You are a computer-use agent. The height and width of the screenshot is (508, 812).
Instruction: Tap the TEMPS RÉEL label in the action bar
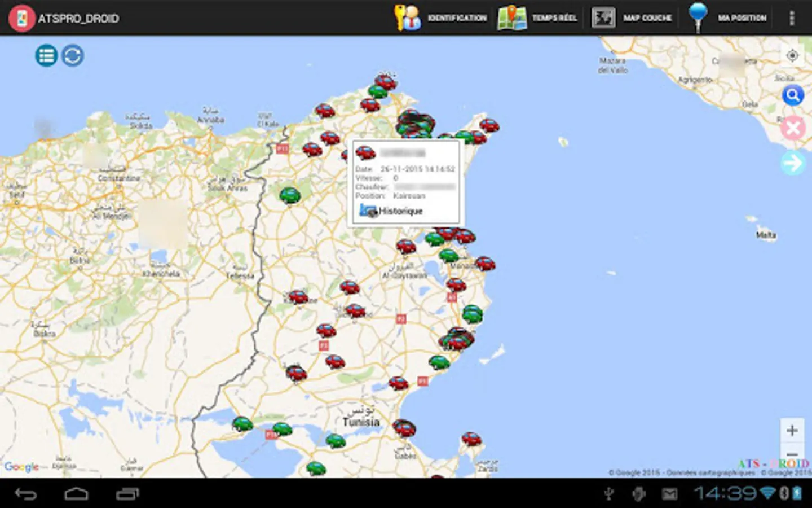click(555, 18)
